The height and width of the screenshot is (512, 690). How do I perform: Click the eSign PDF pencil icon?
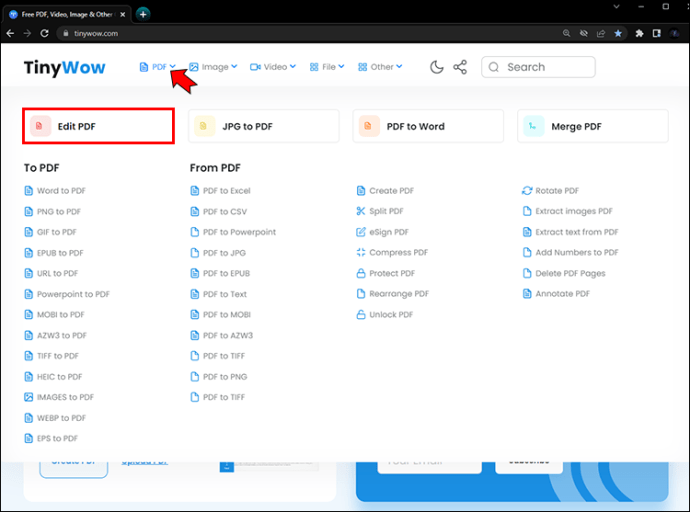click(361, 232)
